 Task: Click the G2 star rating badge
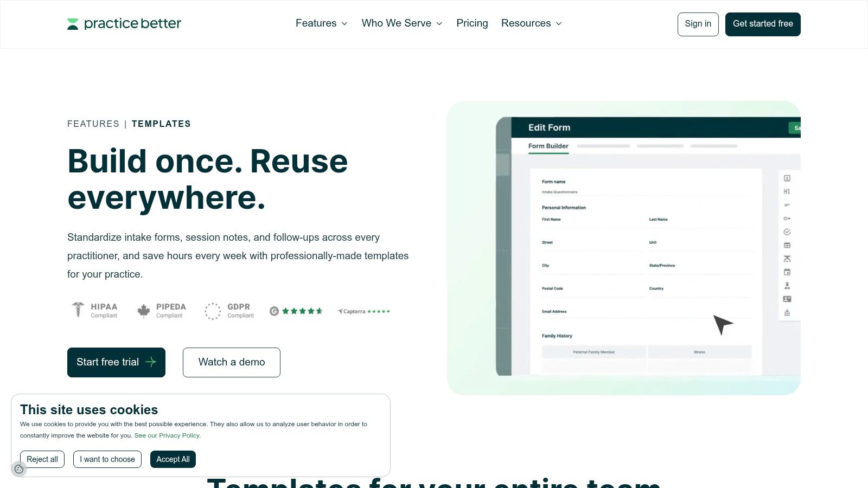pos(296,311)
